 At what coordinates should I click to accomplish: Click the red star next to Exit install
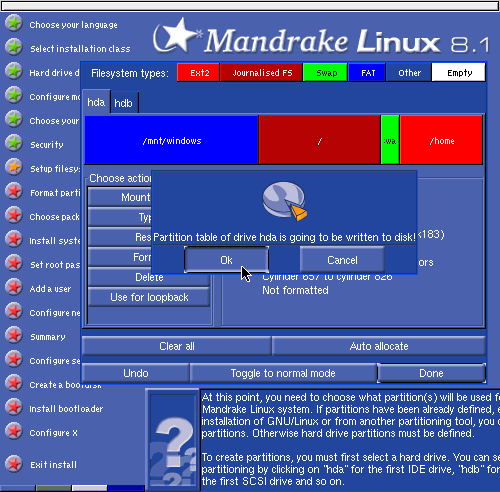(x=14, y=464)
